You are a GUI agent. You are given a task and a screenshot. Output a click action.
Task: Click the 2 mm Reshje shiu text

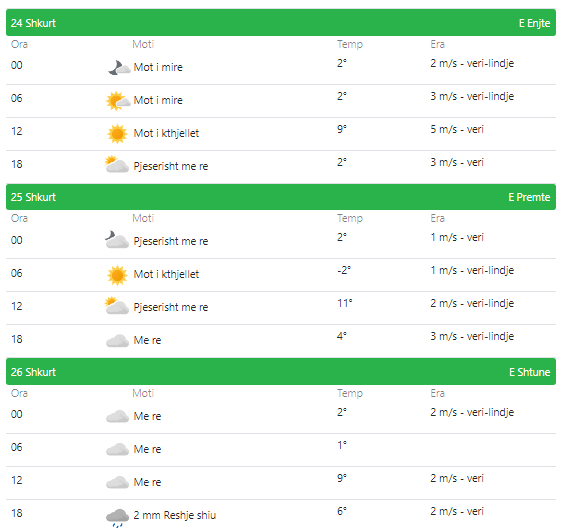[175, 515]
